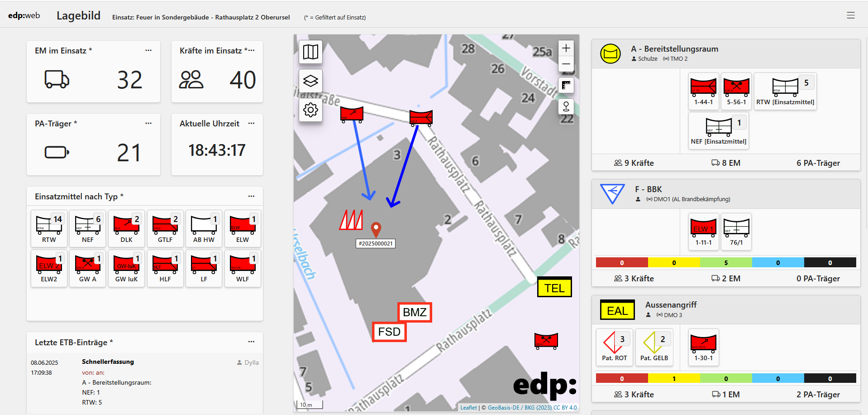The width and height of the screenshot is (868, 415).
Task: Select the DLK vehicle type tile
Action: coord(127,228)
